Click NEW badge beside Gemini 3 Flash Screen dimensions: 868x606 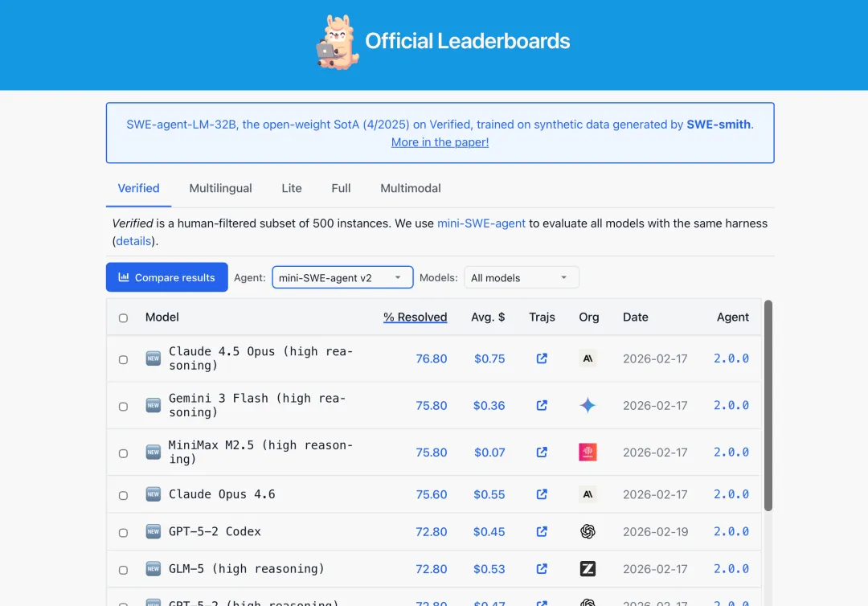click(154, 406)
